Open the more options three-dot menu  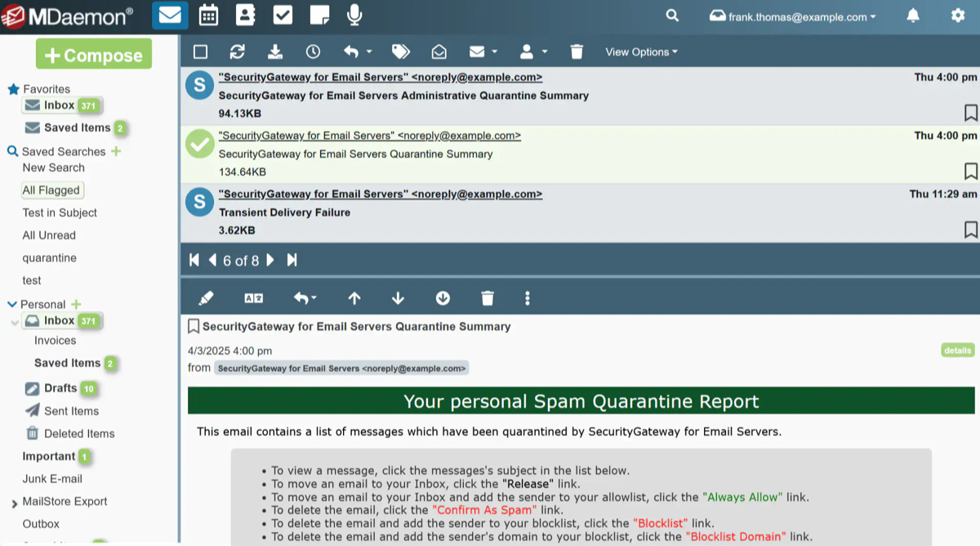pos(528,298)
